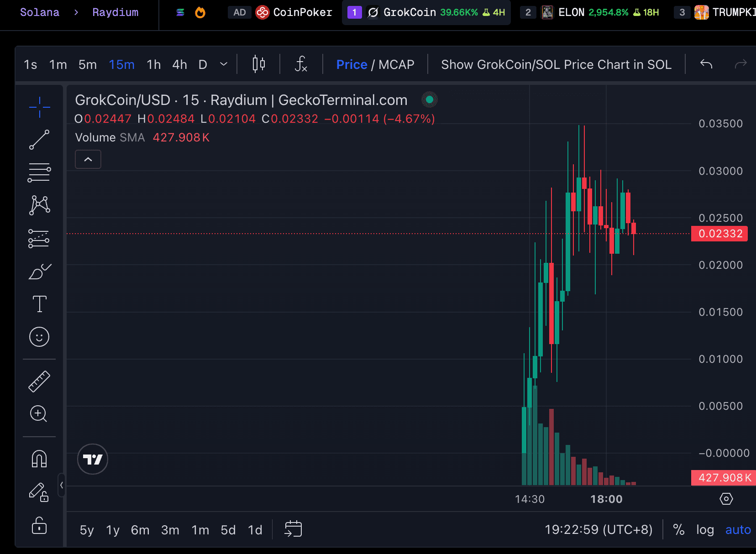The height and width of the screenshot is (554, 756).
Task: Open the extra timeframes dropdown
Action: (223, 64)
